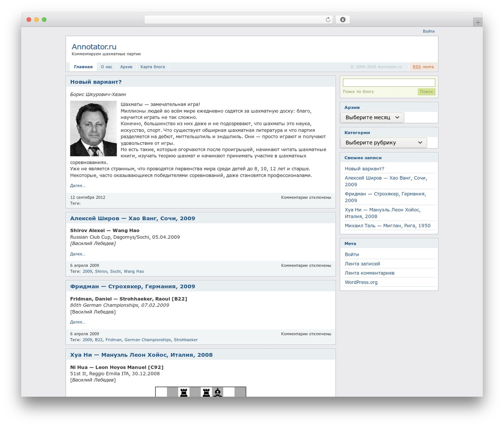Image resolution: width=504 pixels, height=427 pixels.
Task: Open post title Новый вариант?
Action: (x=96, y=82)
